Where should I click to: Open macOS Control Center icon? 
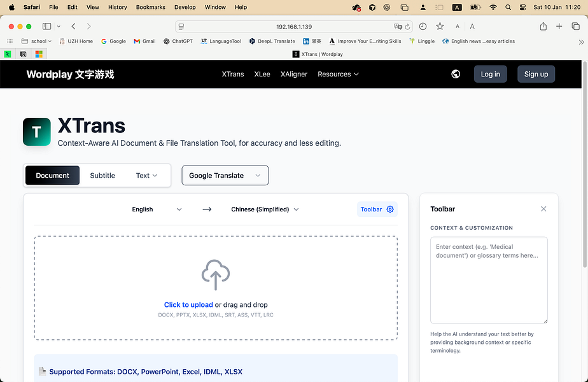point(522,7)
